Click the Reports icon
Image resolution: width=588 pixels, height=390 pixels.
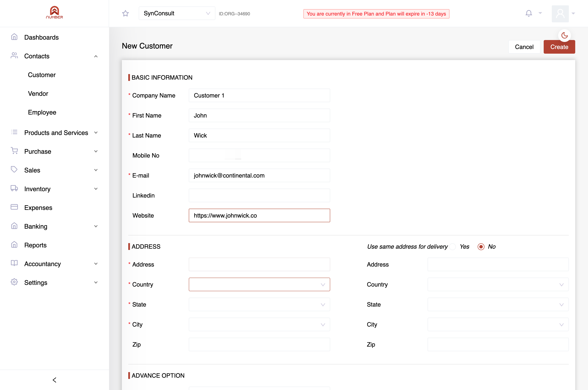coord(14,245)
